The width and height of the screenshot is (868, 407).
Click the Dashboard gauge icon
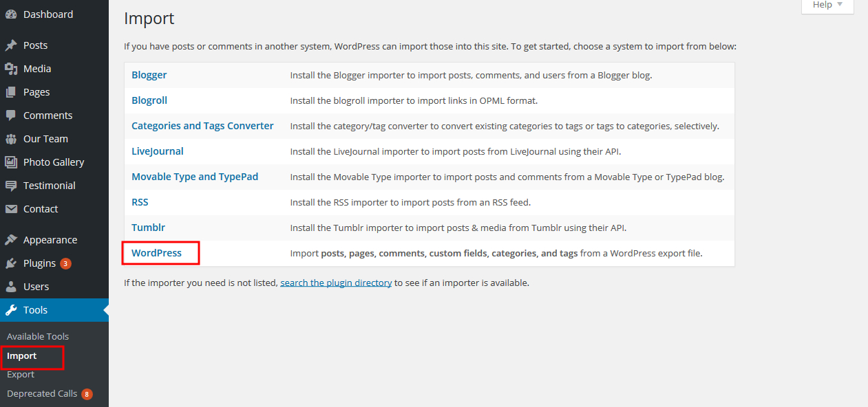[x=11, y=14]
